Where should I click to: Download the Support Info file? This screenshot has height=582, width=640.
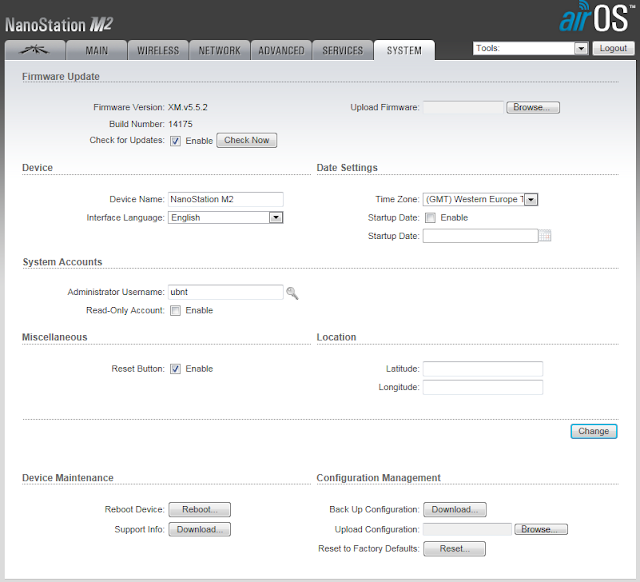200,529
